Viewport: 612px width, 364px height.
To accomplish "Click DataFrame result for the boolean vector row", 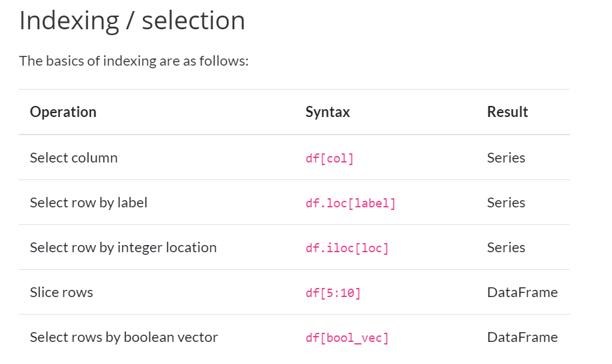I will point(522,337).
